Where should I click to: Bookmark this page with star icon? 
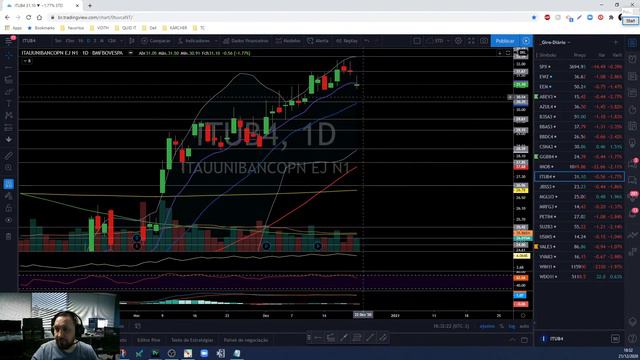[x=534, y=18]
